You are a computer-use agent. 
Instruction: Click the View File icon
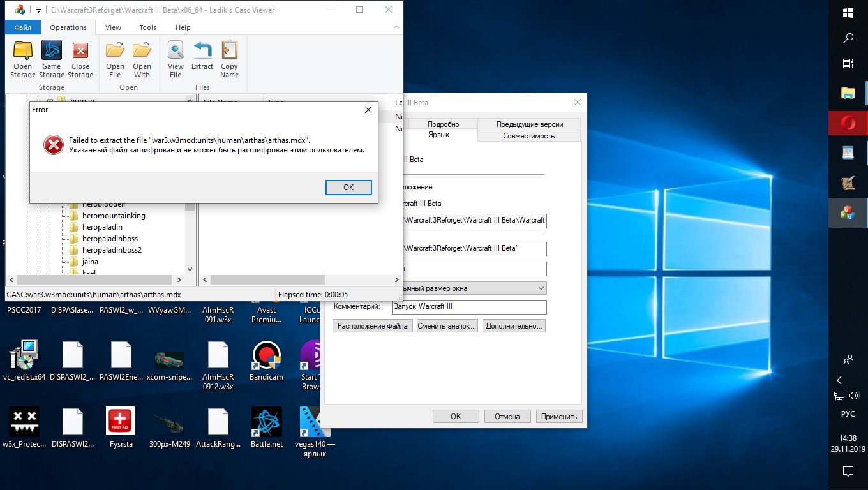(x=176, y=59)
